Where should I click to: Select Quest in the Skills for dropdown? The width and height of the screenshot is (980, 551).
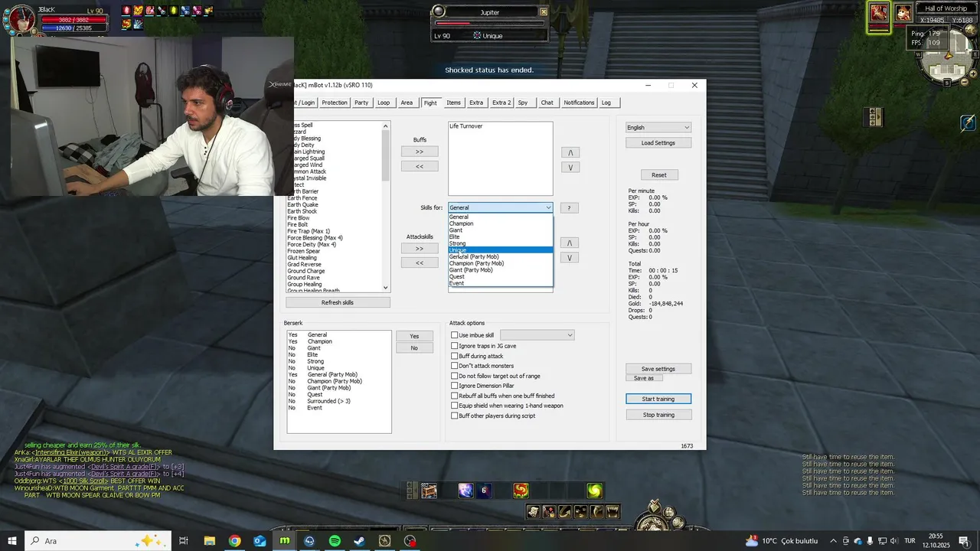click(x=500, y=277)
